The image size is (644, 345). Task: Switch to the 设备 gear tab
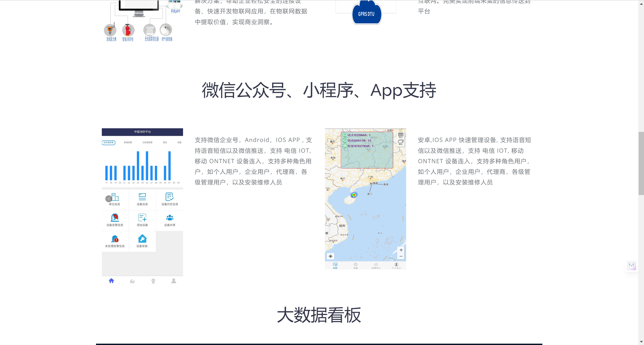tap(356, 266)
